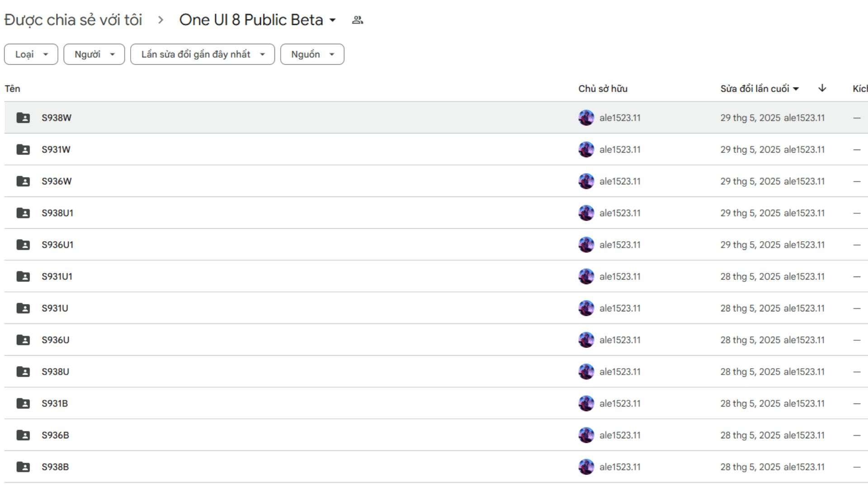Open the One UI 8 Public Beta folder menu
The width and height of the screenshot is (868, 488).
click(258, 20)
